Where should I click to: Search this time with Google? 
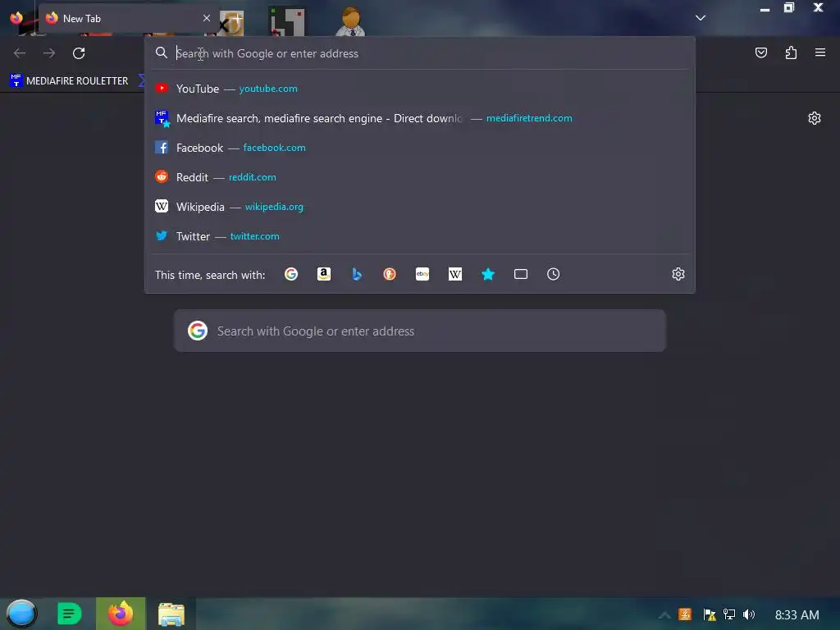point(291,274)
